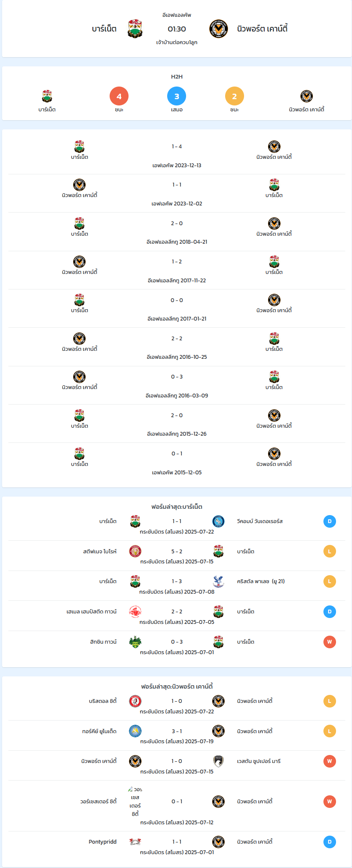Click the Hitchin Town crest

135,642
